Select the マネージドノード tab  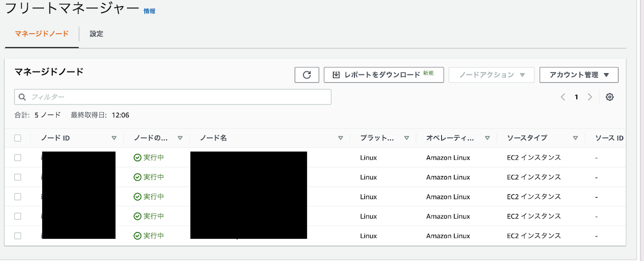click(42, 34)
